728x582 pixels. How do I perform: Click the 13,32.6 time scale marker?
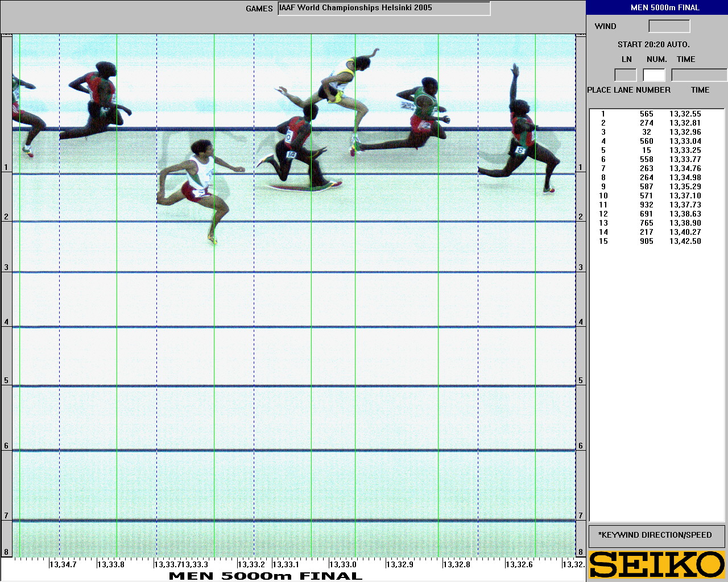519,564
